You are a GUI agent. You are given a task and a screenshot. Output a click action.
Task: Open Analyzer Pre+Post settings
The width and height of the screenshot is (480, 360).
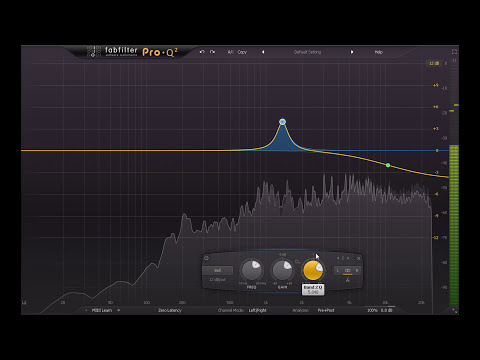click(326, 310)
